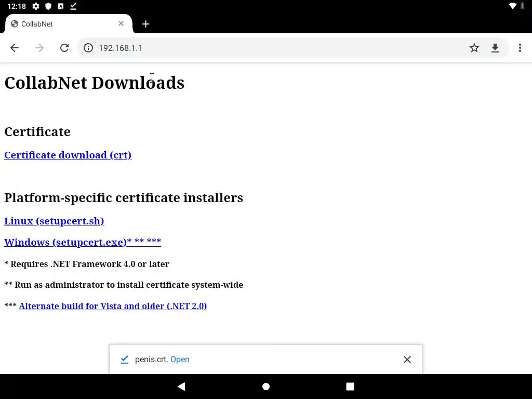Open the Certificate download (crt) link
Image resolution: width=532 pixels, height=399 pixels.
tap(68, 155)
